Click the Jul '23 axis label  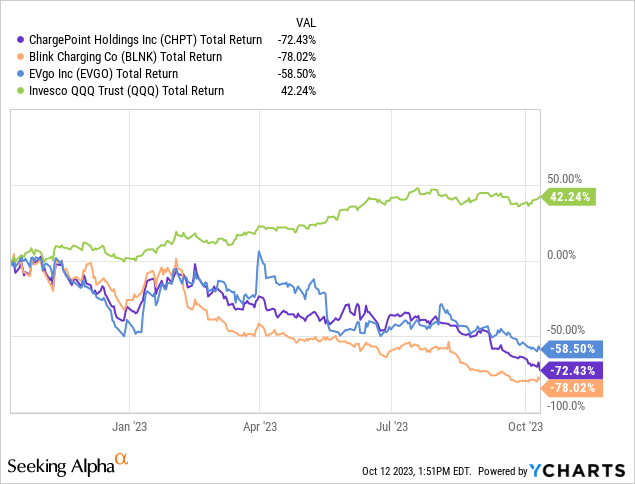point(390,427)
